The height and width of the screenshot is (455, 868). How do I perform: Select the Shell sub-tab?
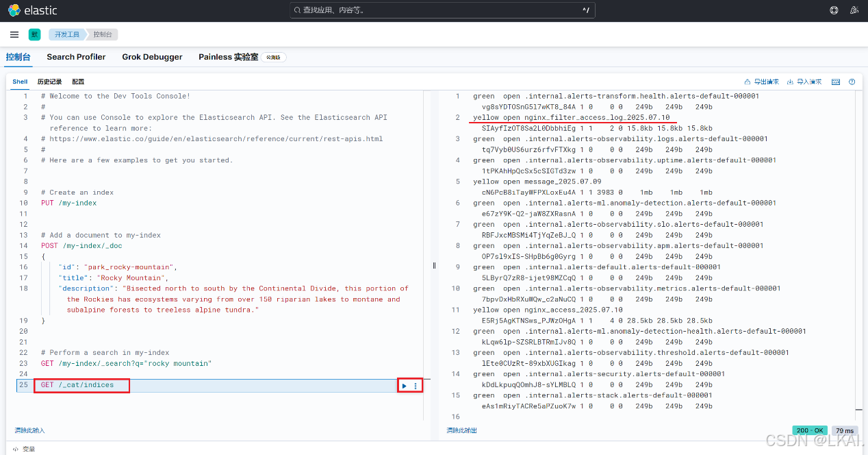[x=20, y=82]
